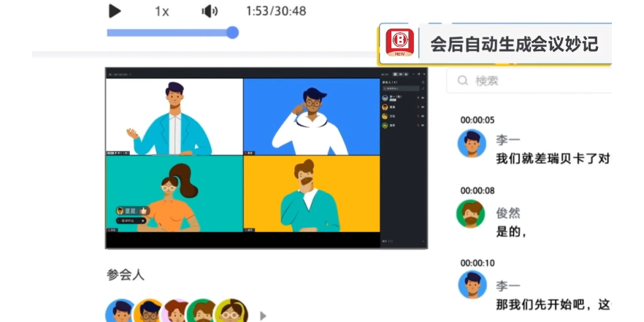The width and height of the screenshot is (644, 322).
Task: Click the playback progress slider handle
Action: pos(232,32)
